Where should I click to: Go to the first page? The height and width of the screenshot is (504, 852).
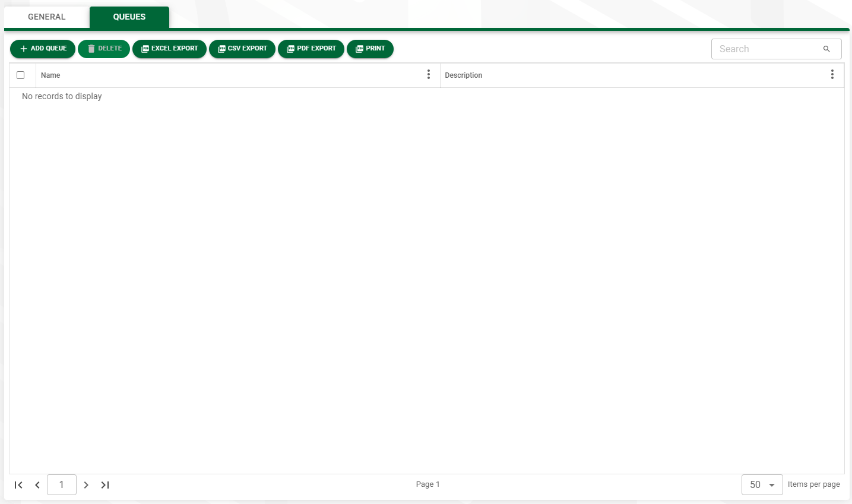pos(18,485)
